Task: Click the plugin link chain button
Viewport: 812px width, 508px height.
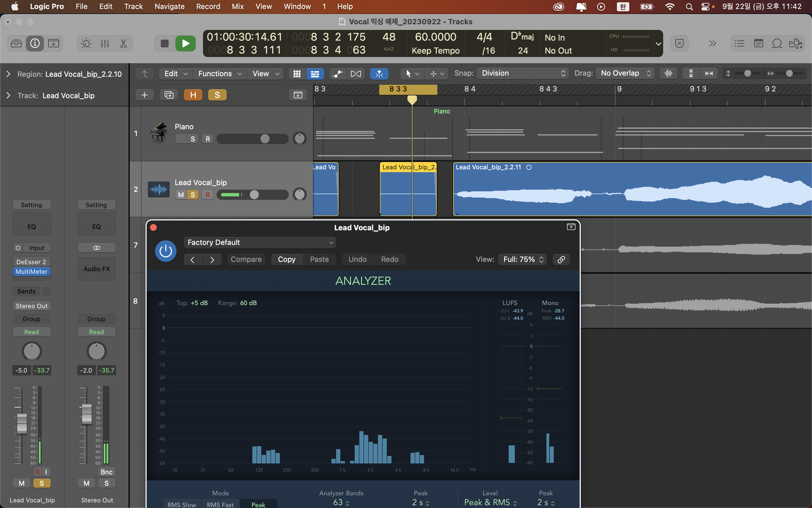Action: 561,259
